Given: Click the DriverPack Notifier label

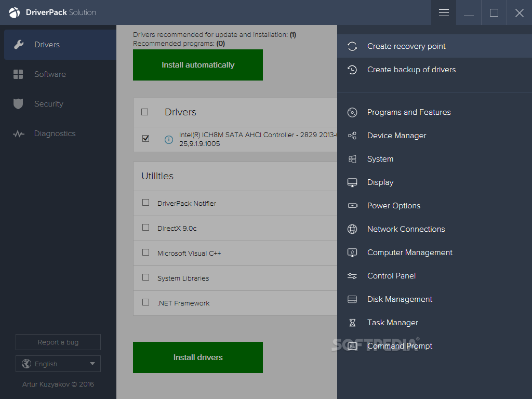Looking at the screenshot, I should [x=187, y=204].
